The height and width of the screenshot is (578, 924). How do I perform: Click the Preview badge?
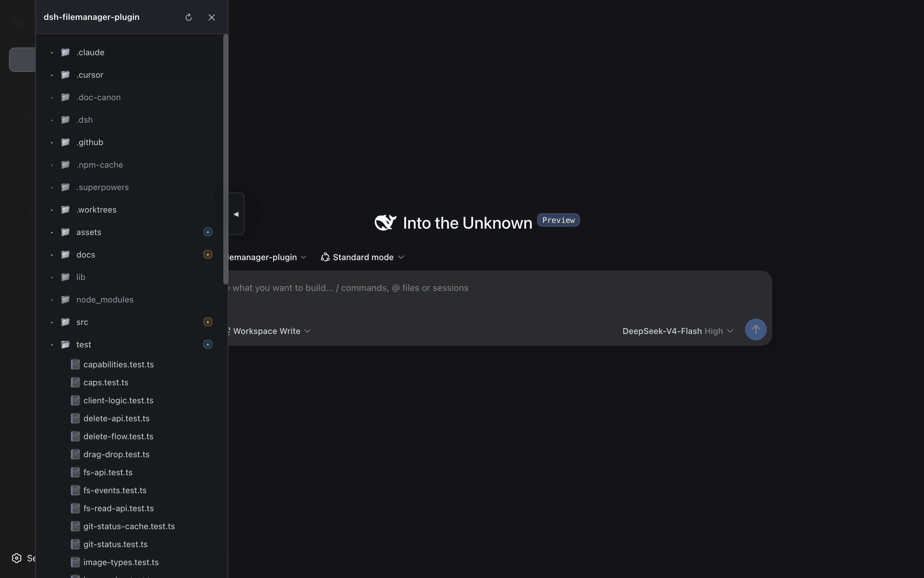(x=558, y=220)
